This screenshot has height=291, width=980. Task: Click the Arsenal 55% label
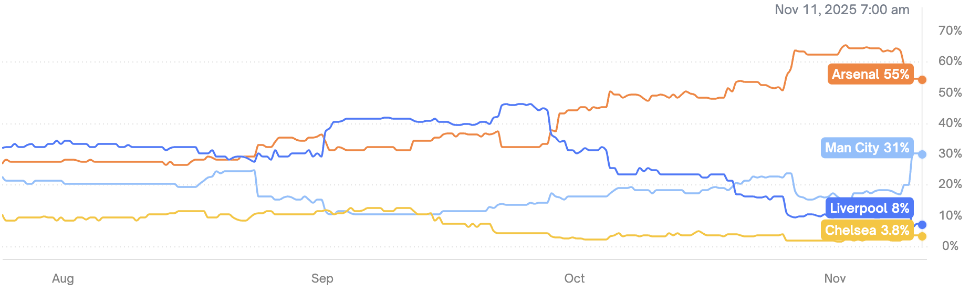[870, 74]
